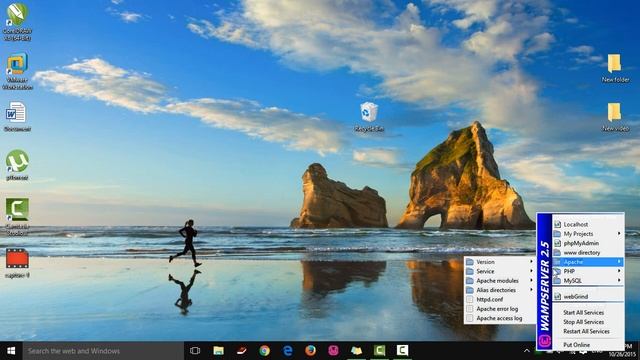This screenshot has width=640, height=360.
Task: Open the Apache error log
Action: (500, 309)
